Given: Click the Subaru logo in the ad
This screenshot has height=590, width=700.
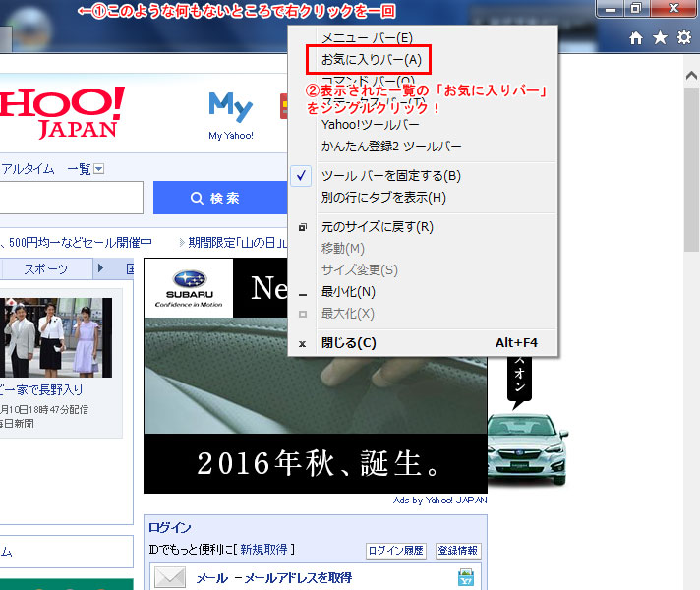Looking at the screenshot, I should pos(189,289).
